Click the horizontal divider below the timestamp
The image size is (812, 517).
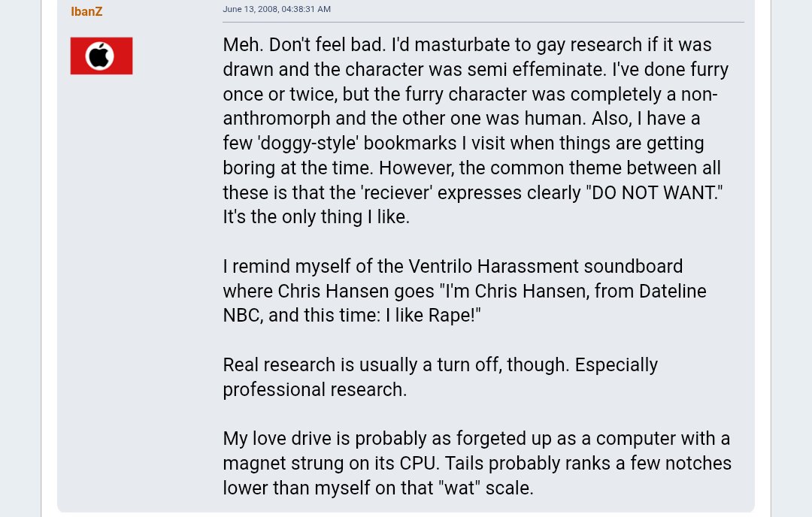(483, 23)
